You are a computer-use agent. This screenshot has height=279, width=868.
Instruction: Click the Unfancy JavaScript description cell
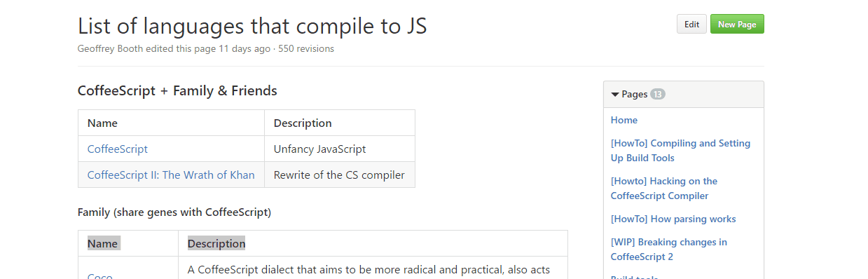point(340,149)
